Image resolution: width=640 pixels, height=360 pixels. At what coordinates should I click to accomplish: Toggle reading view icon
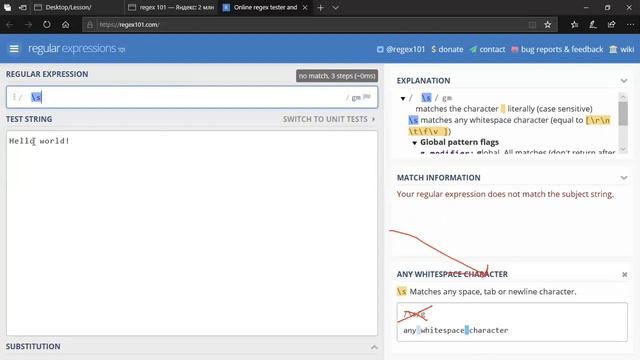532,25
